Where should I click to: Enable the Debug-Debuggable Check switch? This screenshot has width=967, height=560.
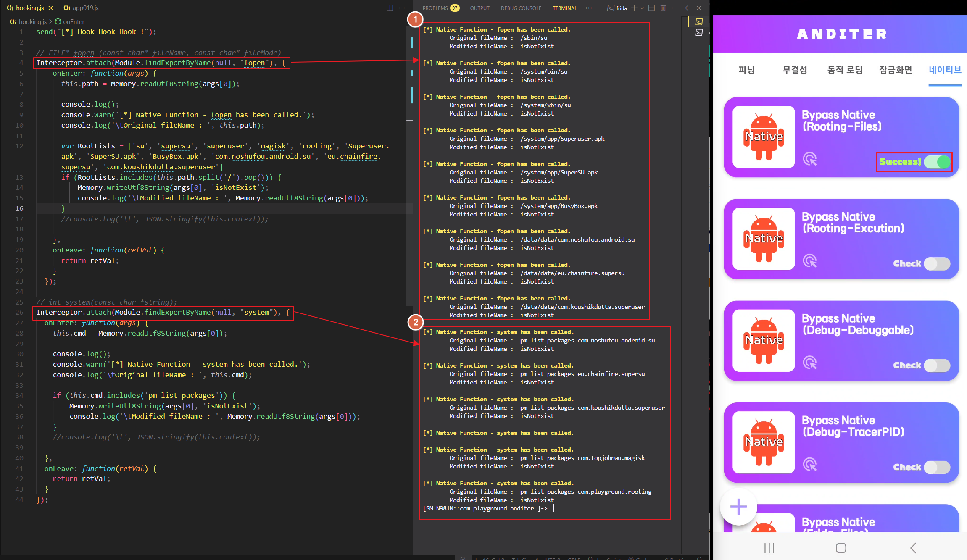tap(938, 365)
